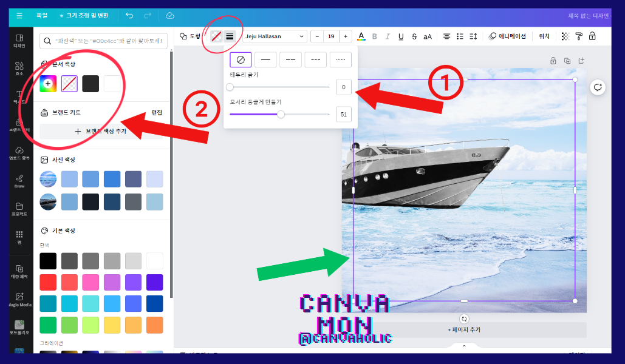625x364 pixels.
Task: Click the cloud save status icon
Action: click(170, 16)
